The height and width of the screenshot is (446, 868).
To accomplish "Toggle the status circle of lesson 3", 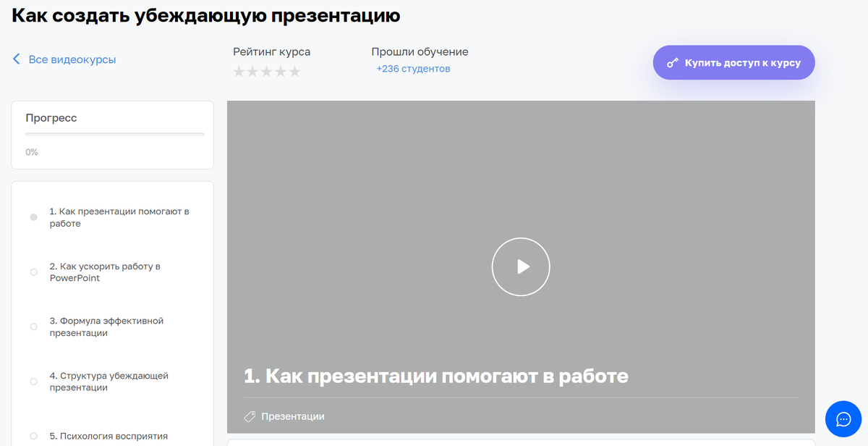I will [33, 326].
